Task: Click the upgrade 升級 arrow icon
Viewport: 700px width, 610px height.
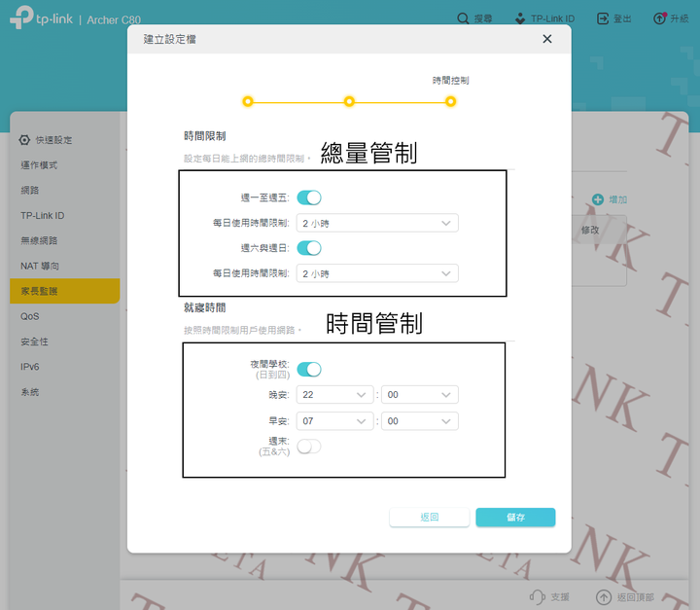Action: pos(659,18)
